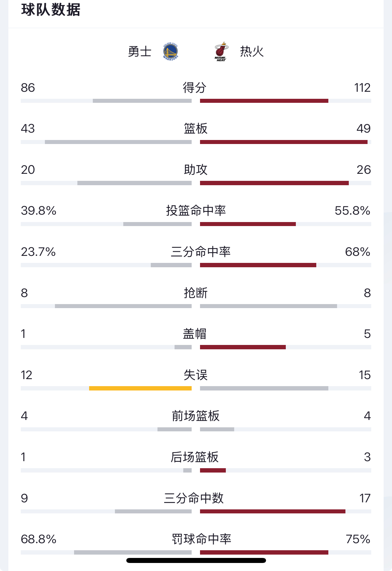The image size is (392, 571).
Task: Select the 得分 stat row
Action: pyautogui.click(x=196, y=88)
